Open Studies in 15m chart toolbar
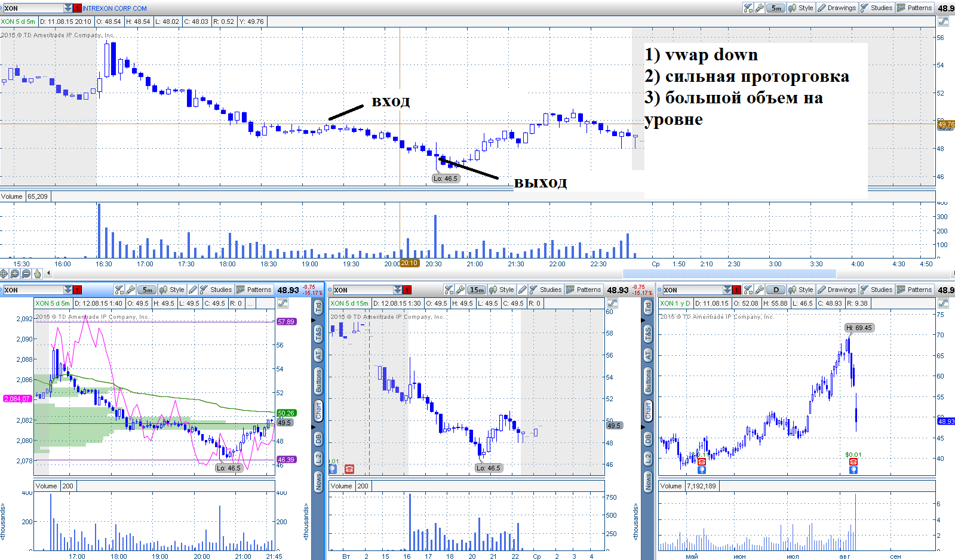The image size is (955, 560). coord(545,290)
